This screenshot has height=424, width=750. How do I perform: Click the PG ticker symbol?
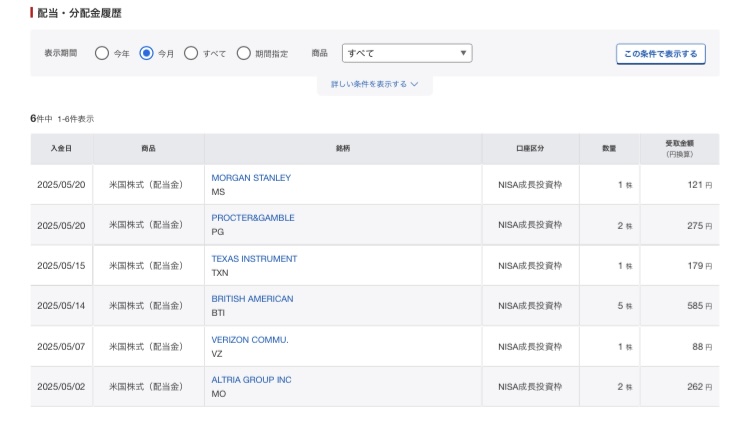pyautogui.click(x=218, y=232)
